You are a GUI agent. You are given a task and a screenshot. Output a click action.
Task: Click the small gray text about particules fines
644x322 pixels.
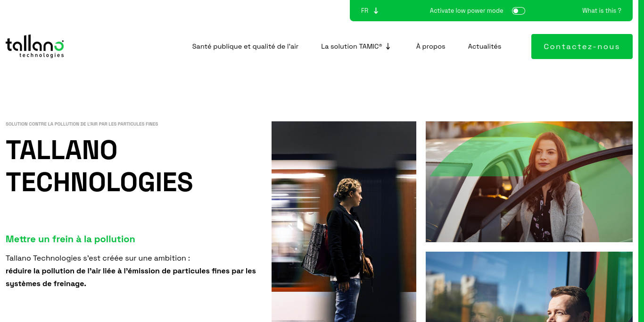coord(82,124)
